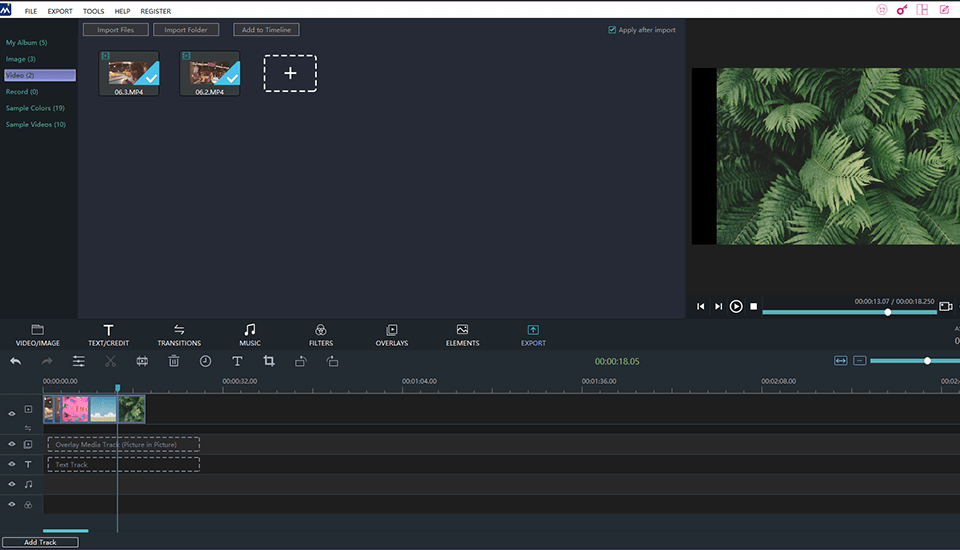960x550 pixels.
Task: Click the rotate right icon
Action: click(332, 361)
